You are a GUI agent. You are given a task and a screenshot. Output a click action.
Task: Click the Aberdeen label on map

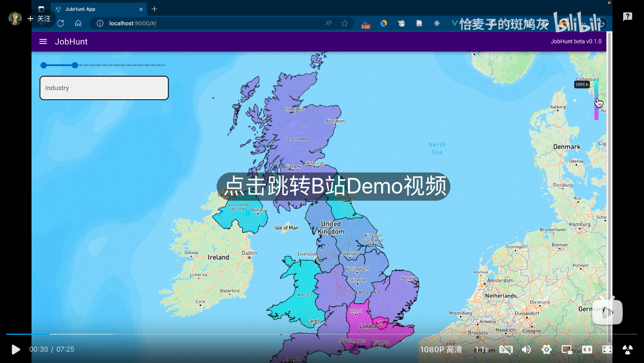click(335, 121)
